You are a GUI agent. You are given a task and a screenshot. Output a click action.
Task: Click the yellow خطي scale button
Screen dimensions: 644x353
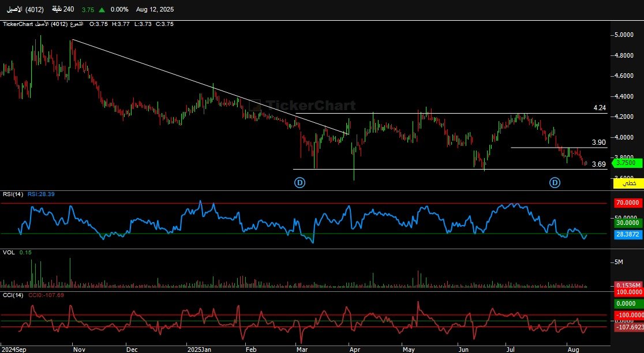pyautogui.click(x=628, y=183)
